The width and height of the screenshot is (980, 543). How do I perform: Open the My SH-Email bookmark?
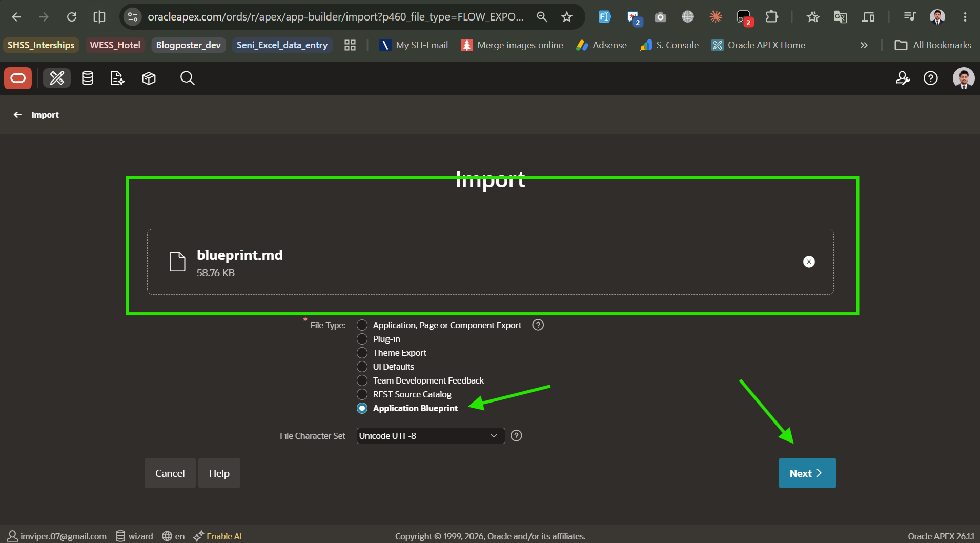[413, 45]
